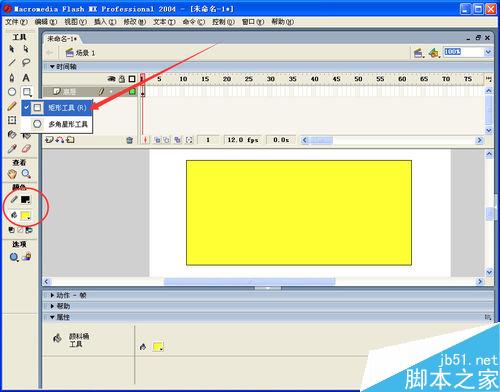500x392 pixels.
Task: Select the Eyedropper tool
Action: click(12, 149)
